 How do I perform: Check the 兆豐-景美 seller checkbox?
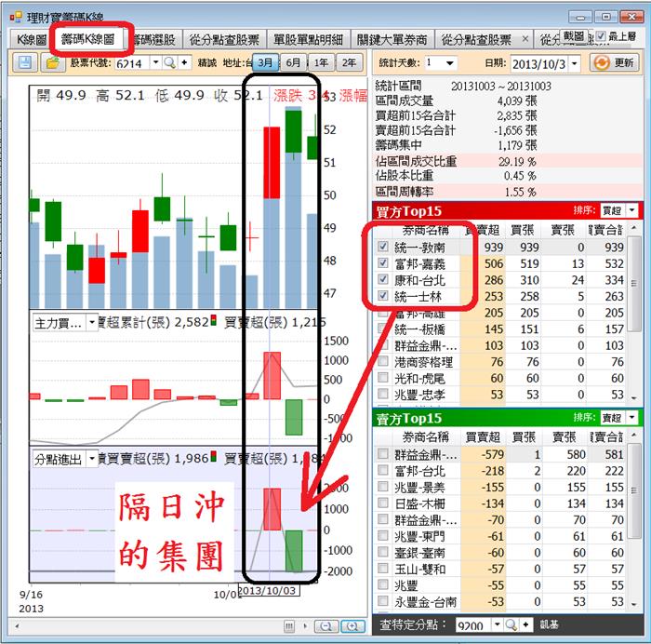(x=383, y=486)
